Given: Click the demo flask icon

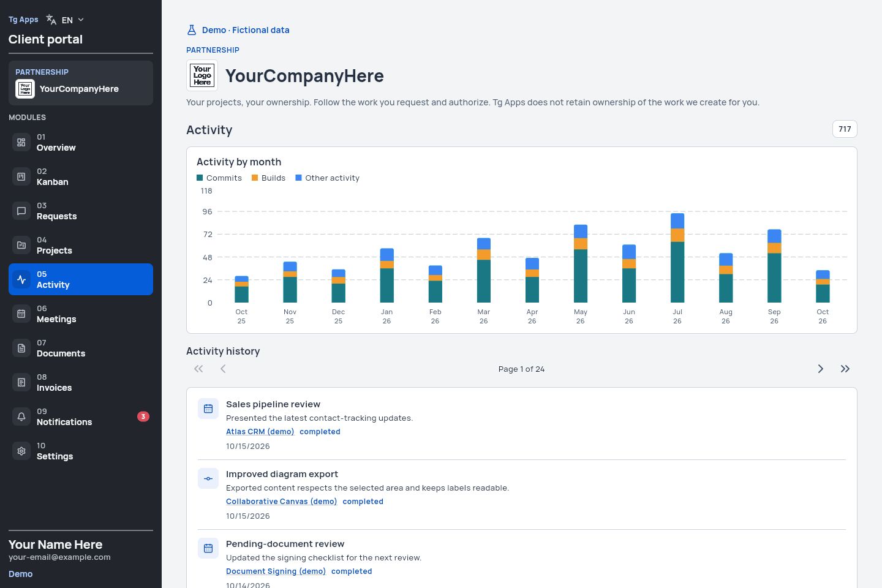Looking at the screenshot, I should [192, 30].
